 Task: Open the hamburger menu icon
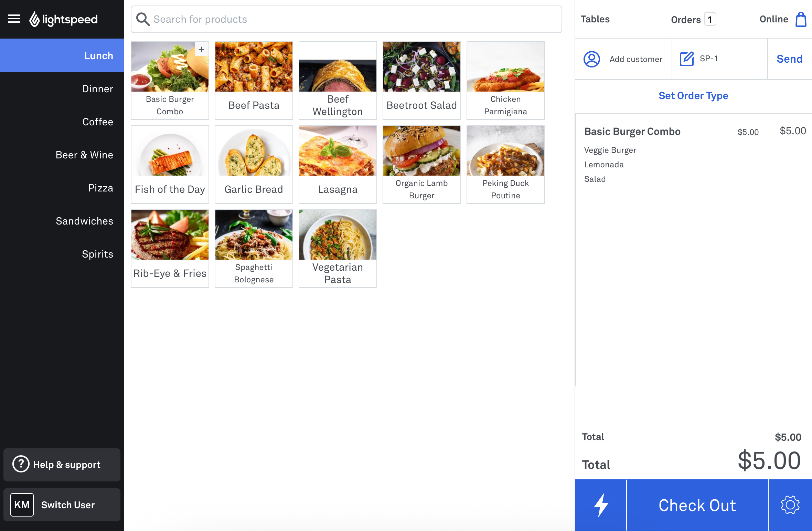pos(14,19)
